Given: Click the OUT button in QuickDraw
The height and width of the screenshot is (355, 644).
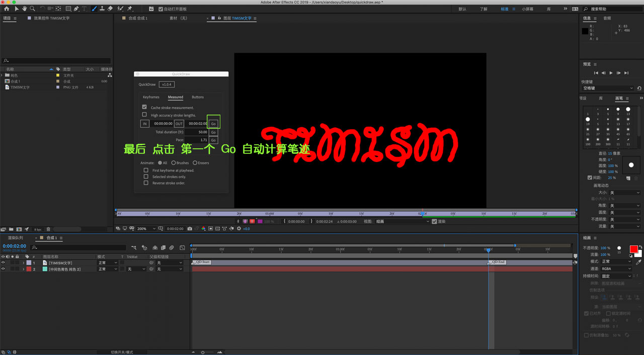Looking at the screenshot, I should click(179, 123).
